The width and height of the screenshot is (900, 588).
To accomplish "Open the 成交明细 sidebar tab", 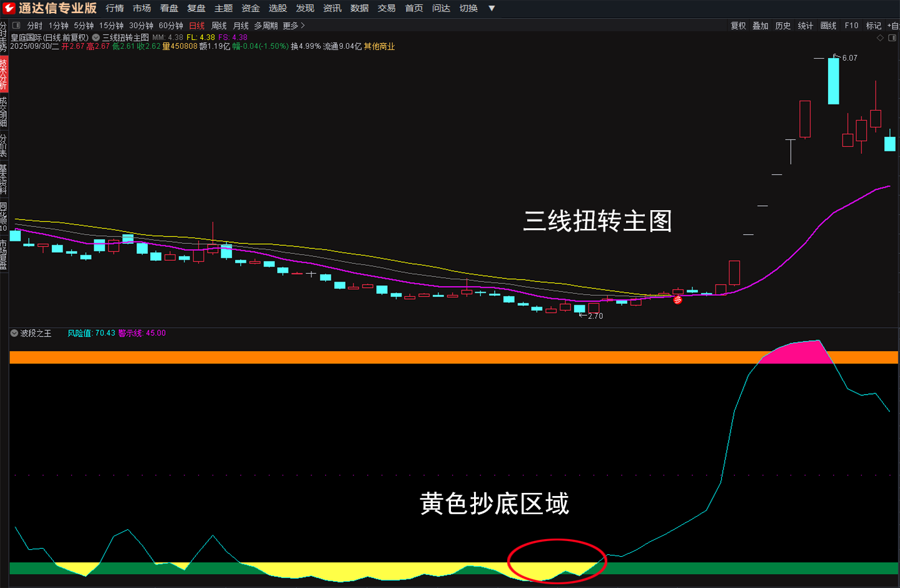I will pyautogui.click(x=4, y=111).
